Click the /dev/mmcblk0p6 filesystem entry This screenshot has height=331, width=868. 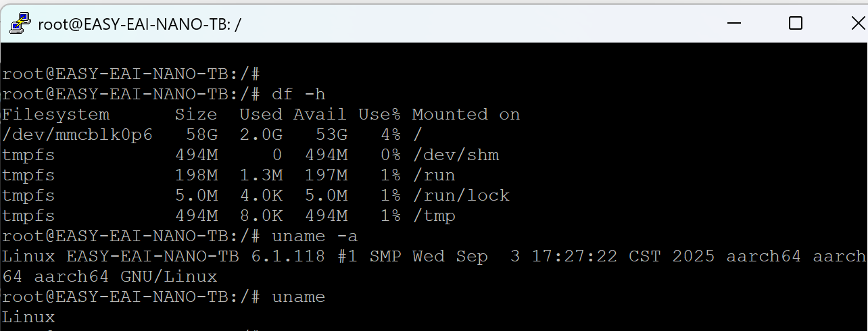coord(78,135)
